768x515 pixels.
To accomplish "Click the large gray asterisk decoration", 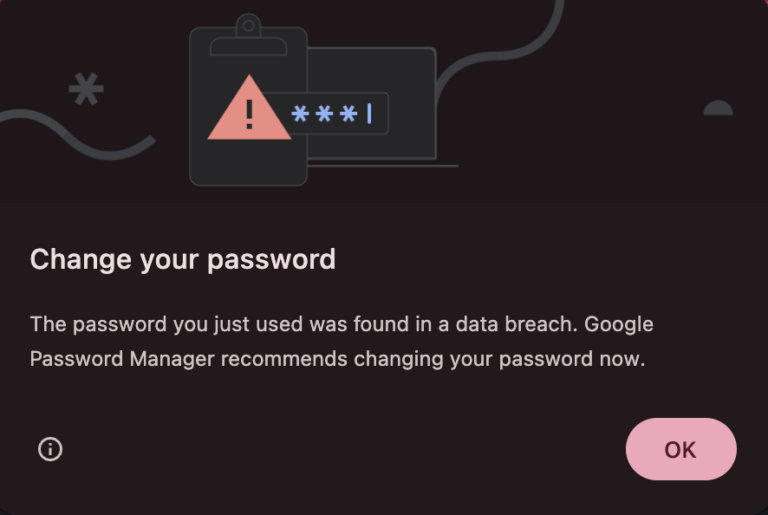I will click(x=86, y=90).
